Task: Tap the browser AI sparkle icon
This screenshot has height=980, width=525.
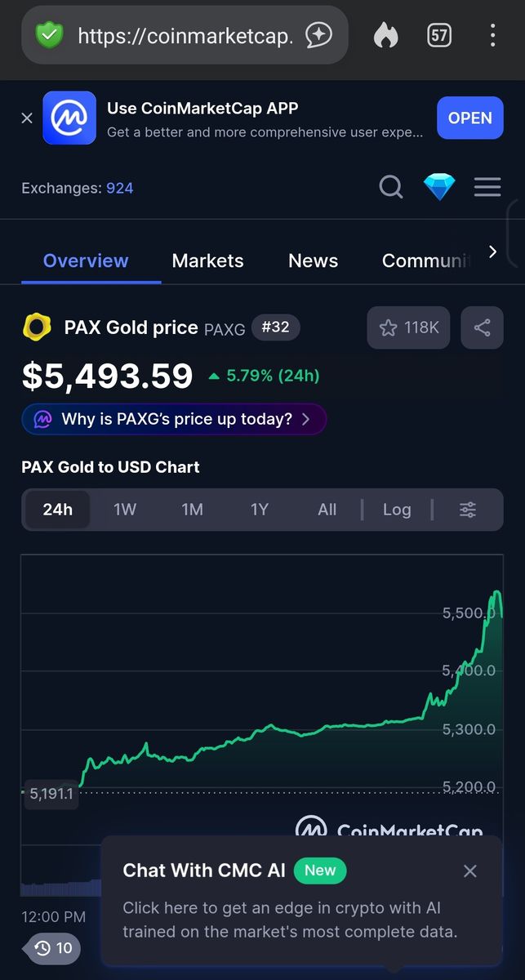Action: tap(318, 35)
